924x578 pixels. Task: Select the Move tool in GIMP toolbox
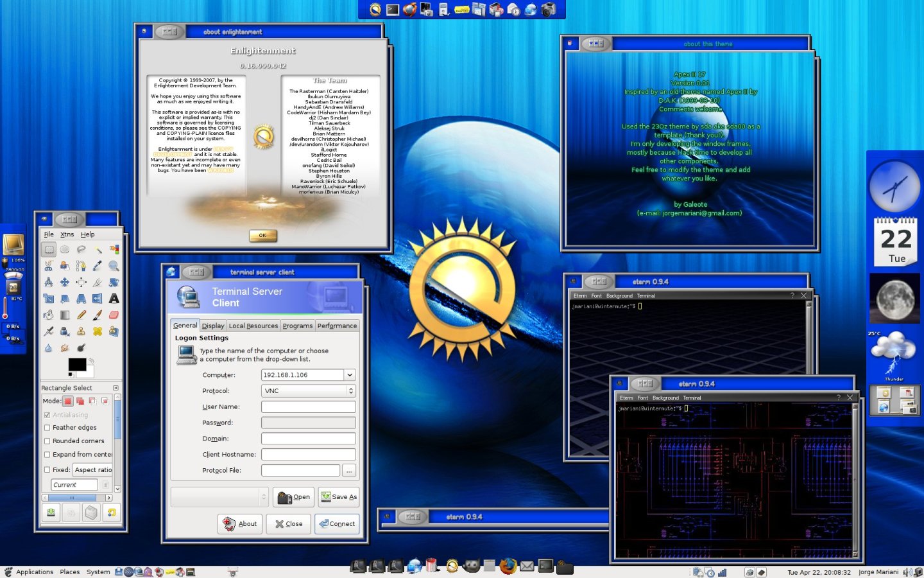coord(65,282)
